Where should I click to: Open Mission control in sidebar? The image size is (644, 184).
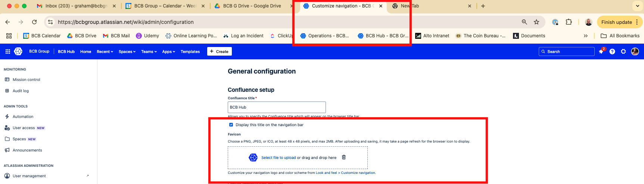[26, 79]
